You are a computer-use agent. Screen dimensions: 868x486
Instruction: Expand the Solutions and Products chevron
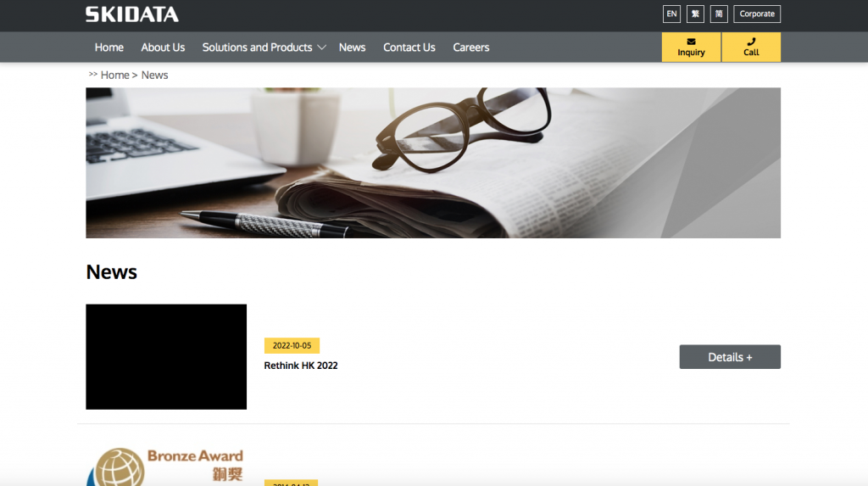click(322, 47)
